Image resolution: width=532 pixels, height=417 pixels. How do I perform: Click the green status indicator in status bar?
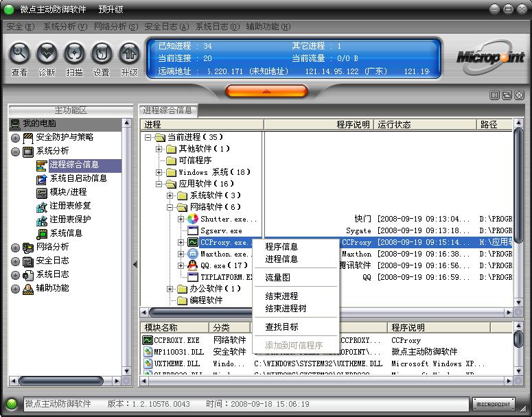[x=12, y=404]
